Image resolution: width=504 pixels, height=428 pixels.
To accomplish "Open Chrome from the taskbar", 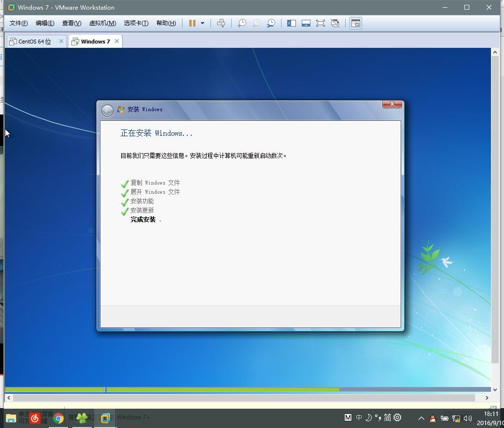I will point(58,418).
